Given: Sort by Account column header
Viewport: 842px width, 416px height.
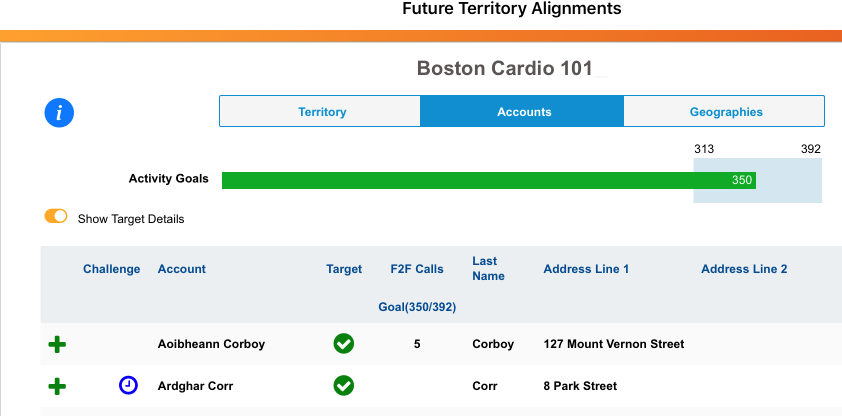Looking at the screenshot, I should pos(182,269).
